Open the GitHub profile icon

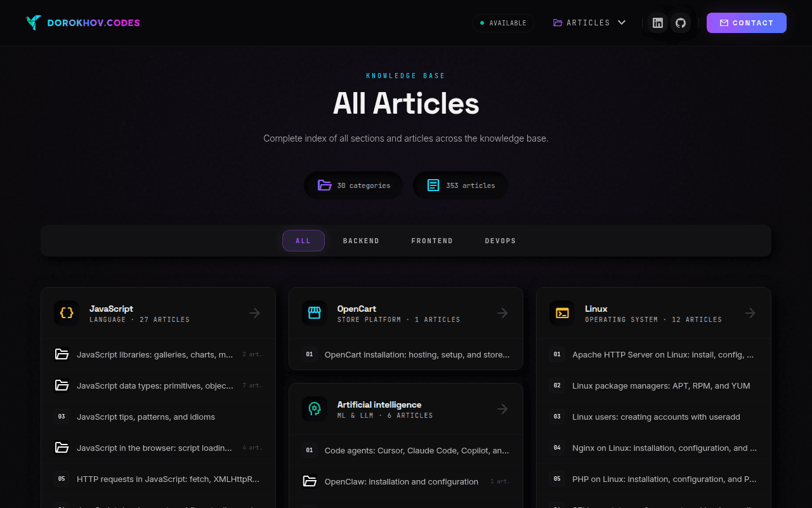tap(681, 23)
